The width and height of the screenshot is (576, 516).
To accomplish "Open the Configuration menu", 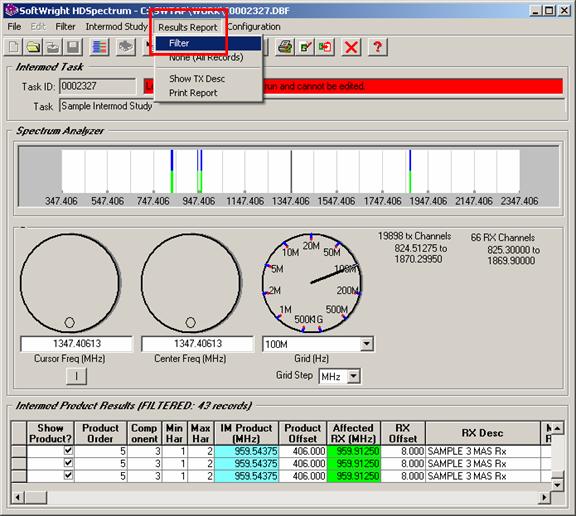I will pyautogui.click(x=254, y=27).
